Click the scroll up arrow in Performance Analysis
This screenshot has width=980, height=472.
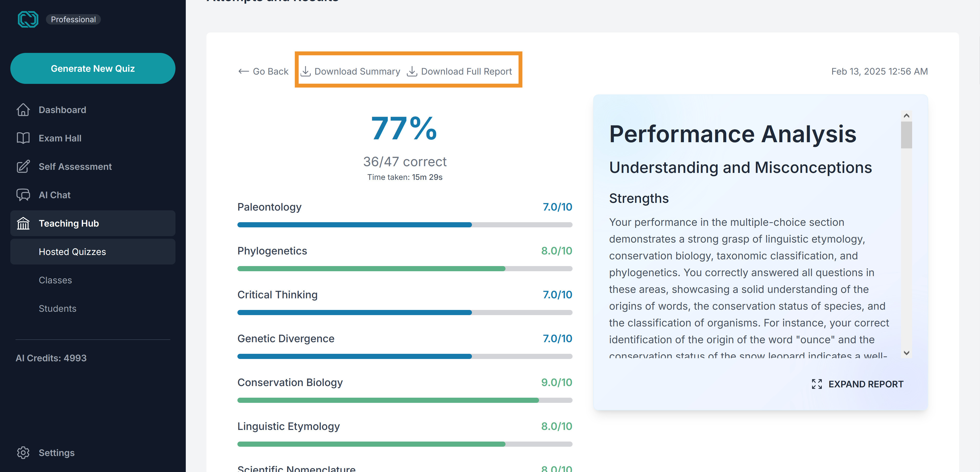click(906, 116)
